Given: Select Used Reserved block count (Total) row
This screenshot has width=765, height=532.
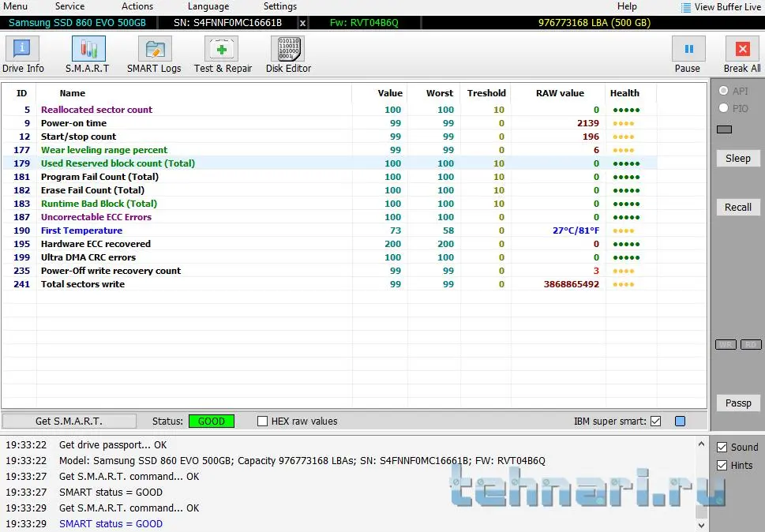Looking at the screenshot, I should [330, 163].
